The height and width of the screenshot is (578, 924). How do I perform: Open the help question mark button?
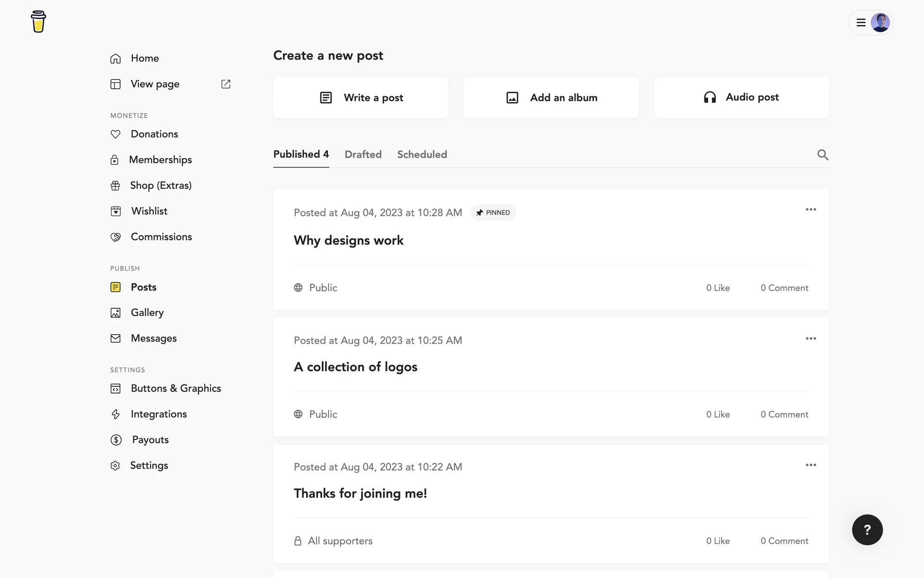pyautogui.click(x=867, y=530)
